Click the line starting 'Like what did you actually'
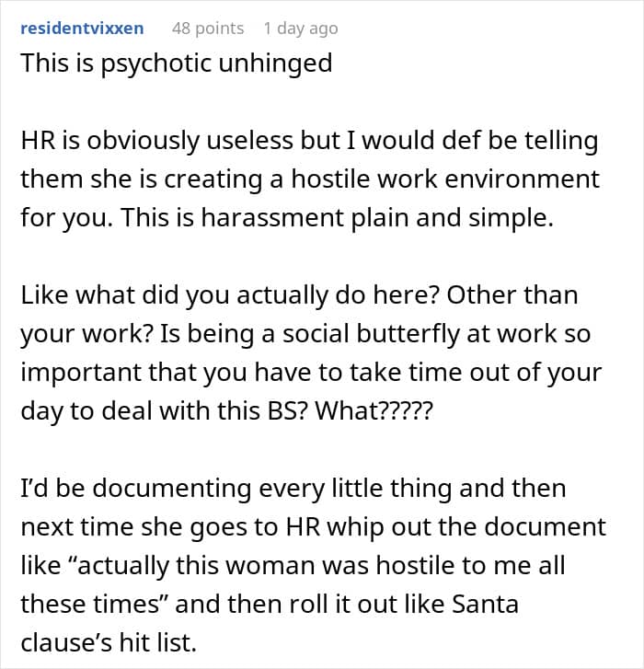 (x=299, y=295)
